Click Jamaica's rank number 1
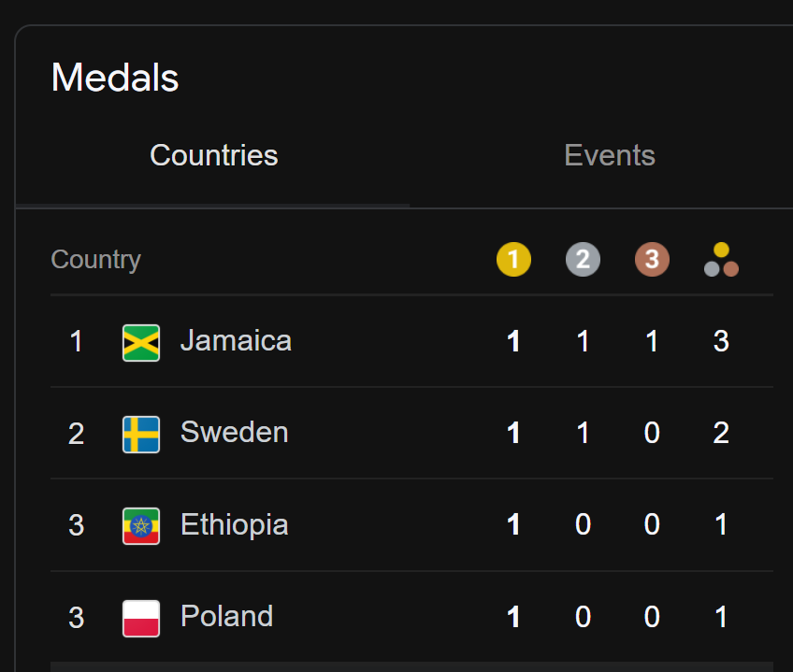 pos(77,341)
